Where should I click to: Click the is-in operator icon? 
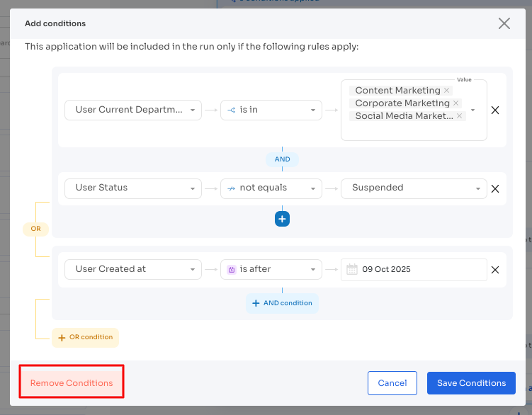click(232, 110)
